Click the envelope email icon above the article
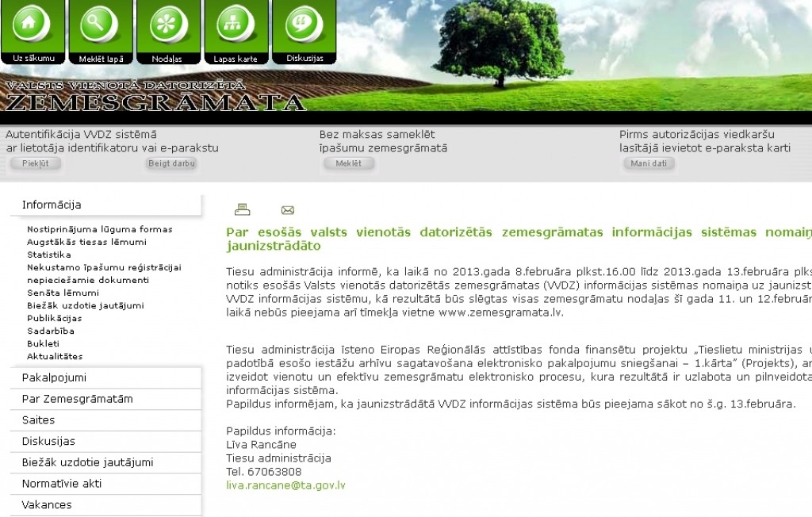Image resolution: width=812 pixels, height=517 pixels. (288, 210)
